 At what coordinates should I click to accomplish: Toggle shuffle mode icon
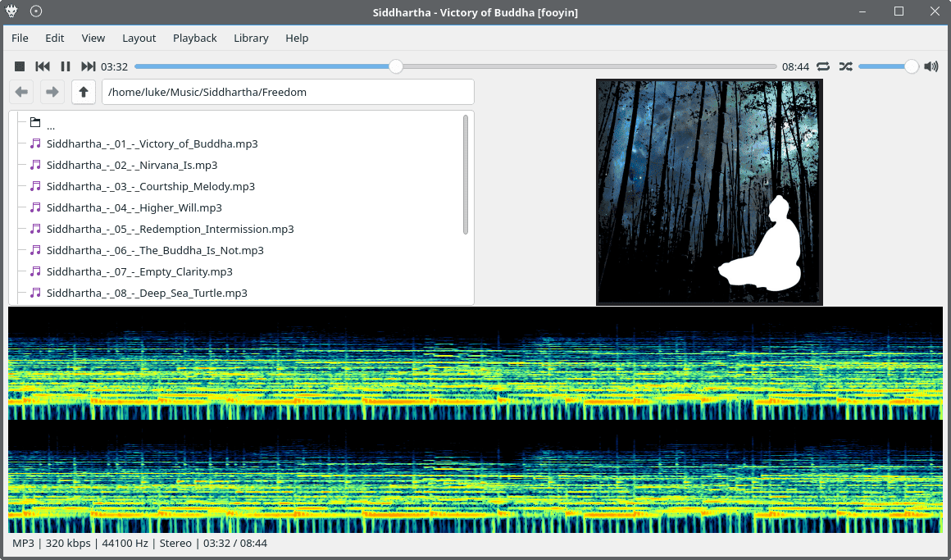[845, 66]
